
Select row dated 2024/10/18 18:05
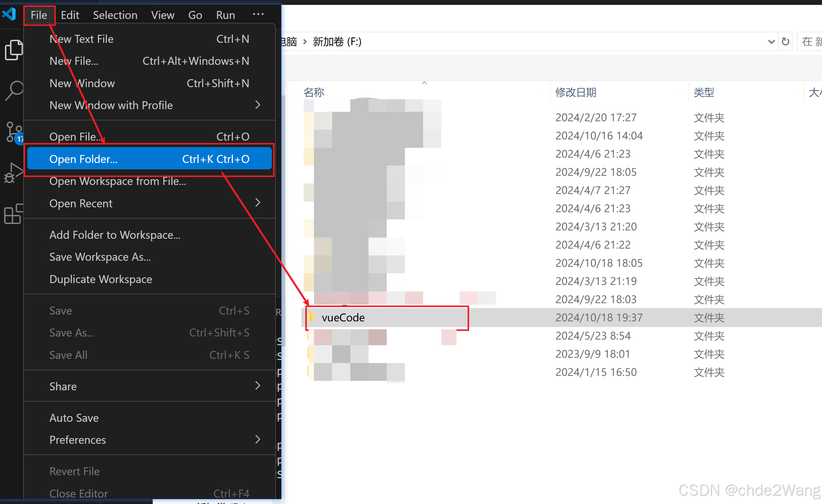(561, 263)
